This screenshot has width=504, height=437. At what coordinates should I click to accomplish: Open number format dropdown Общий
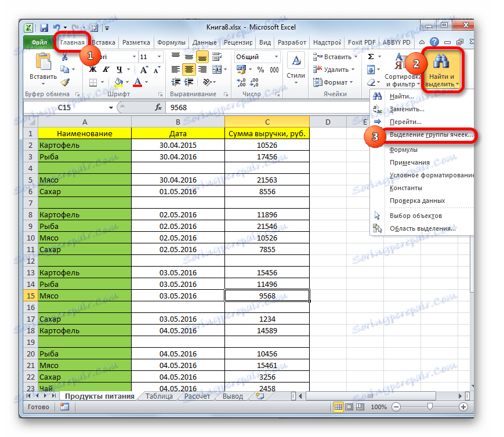click(x=276, y=57)
